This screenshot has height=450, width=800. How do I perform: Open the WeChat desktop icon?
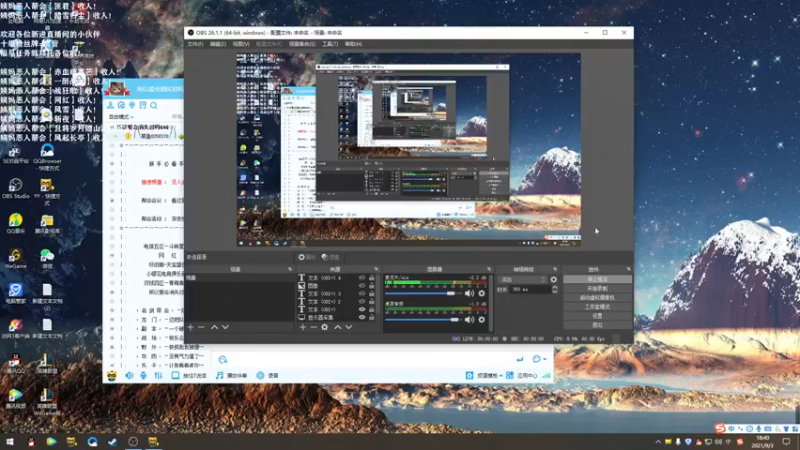tap(47, 258)
